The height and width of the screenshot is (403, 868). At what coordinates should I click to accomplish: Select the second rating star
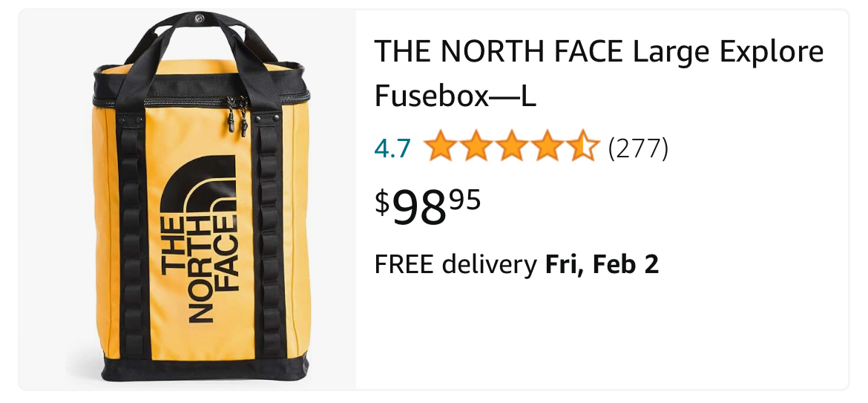[476, 146]
